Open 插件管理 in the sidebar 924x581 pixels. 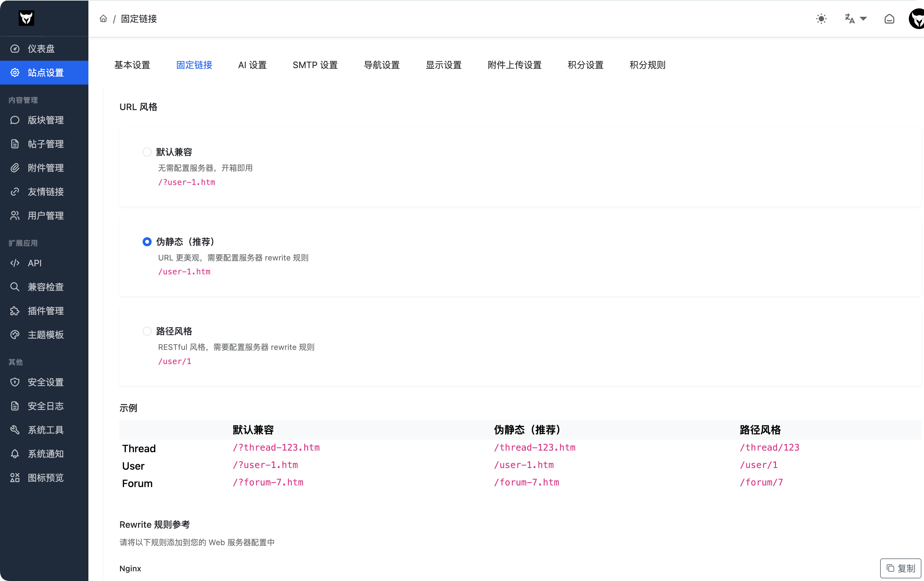pyautogui.click(x=44, y=311)
